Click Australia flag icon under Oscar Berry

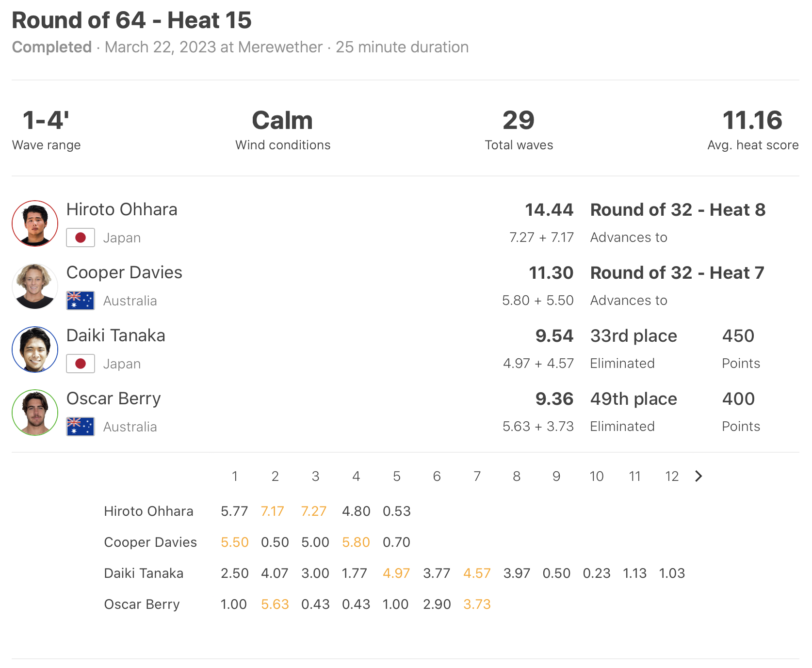81,427
